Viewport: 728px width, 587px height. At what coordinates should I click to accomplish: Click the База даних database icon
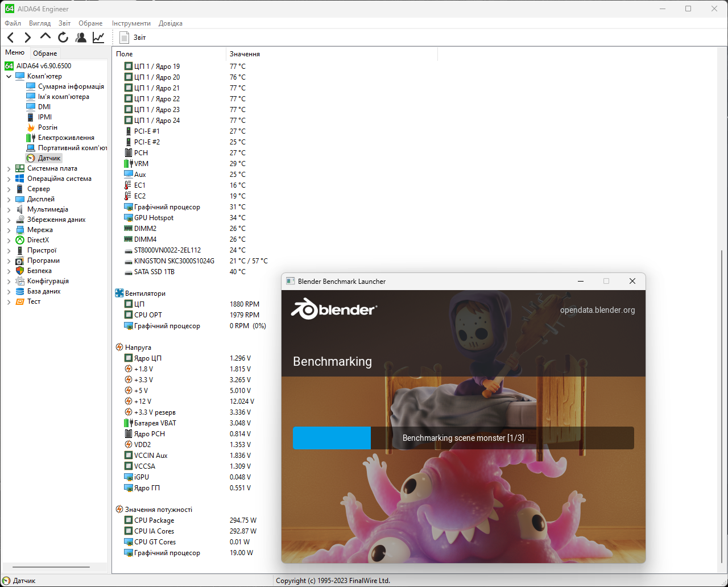click(20, 291)
